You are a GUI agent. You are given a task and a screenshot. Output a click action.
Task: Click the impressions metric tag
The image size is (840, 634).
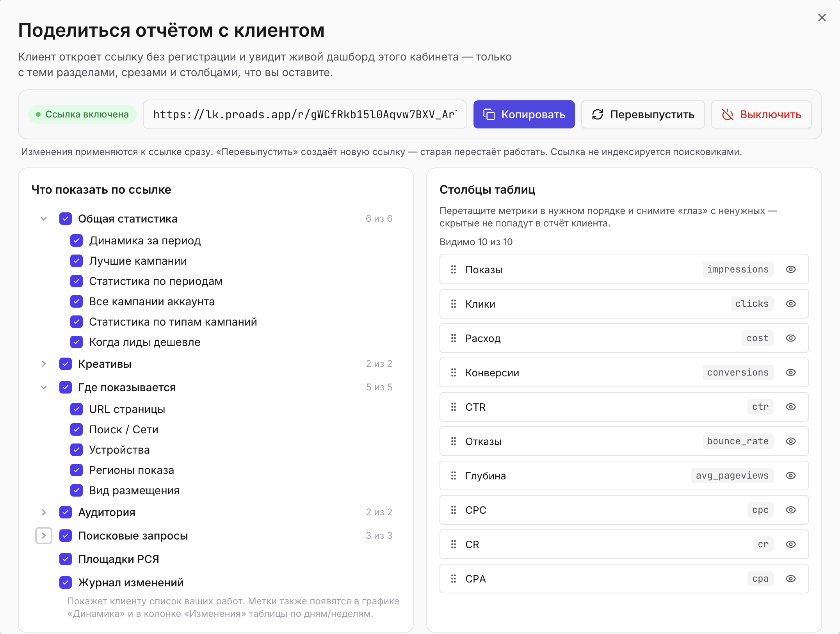(x=738, y=269)
